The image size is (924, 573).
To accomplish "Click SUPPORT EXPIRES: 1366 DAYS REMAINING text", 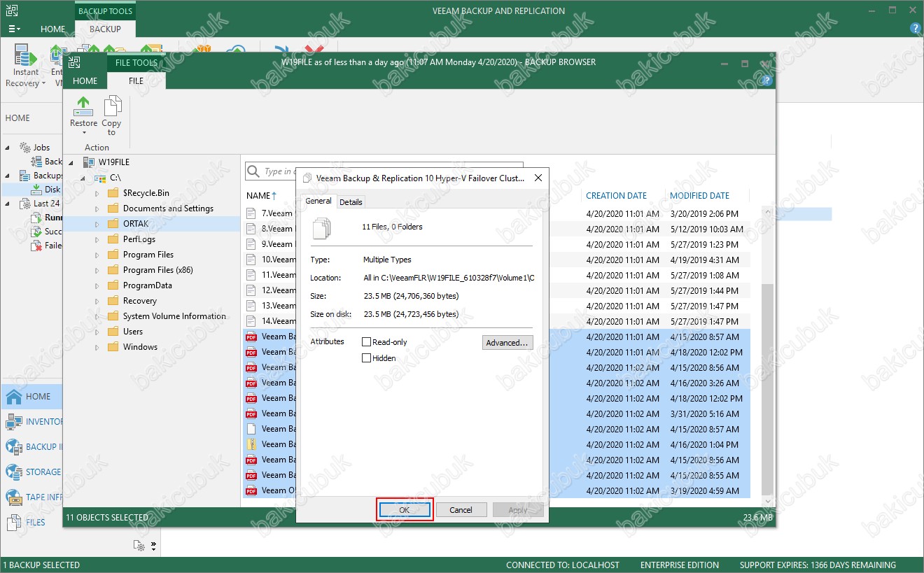I will [818, 565].
